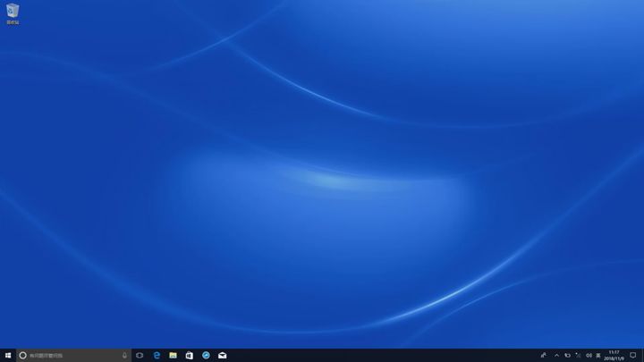Focus the Cortana search box

pos(74,356)
